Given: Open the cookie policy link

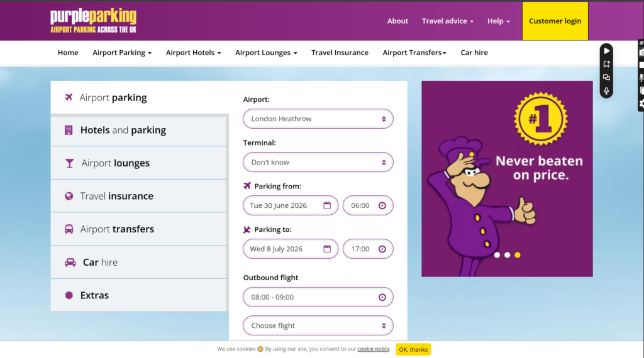Looking at the screenshot, I should 374,349.
